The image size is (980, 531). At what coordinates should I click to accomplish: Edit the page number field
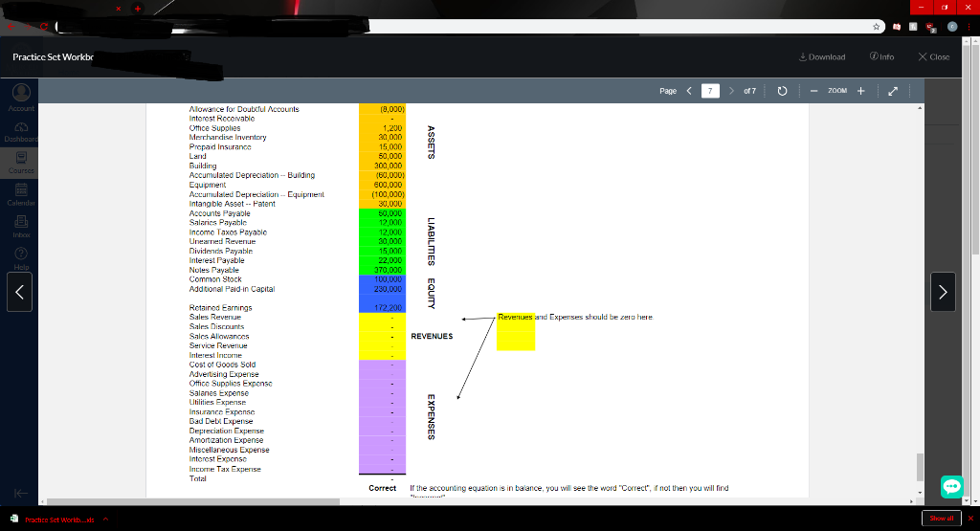(710, 91)
